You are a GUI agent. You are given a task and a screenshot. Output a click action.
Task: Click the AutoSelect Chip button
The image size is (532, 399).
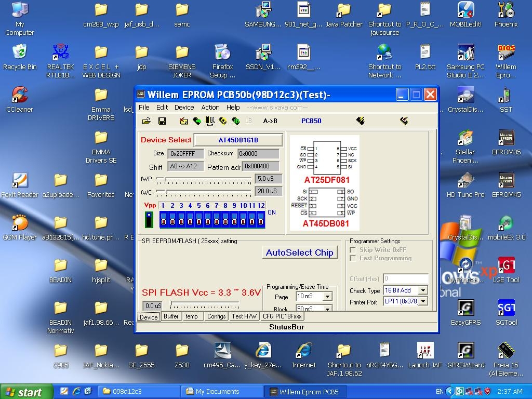click(300, 252)
